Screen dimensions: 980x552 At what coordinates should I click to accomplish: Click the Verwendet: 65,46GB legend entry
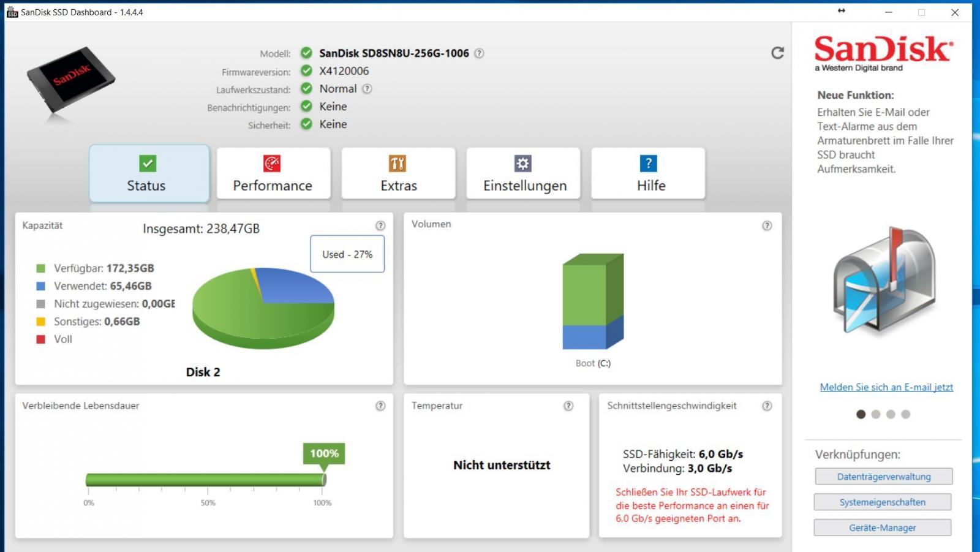(x=103, y=286)
